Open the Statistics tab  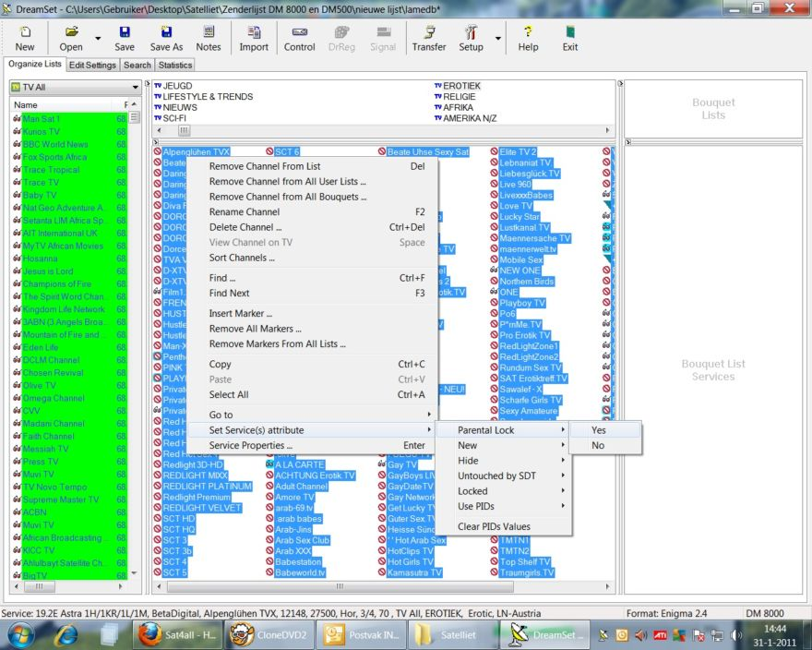tap(175, 65)
